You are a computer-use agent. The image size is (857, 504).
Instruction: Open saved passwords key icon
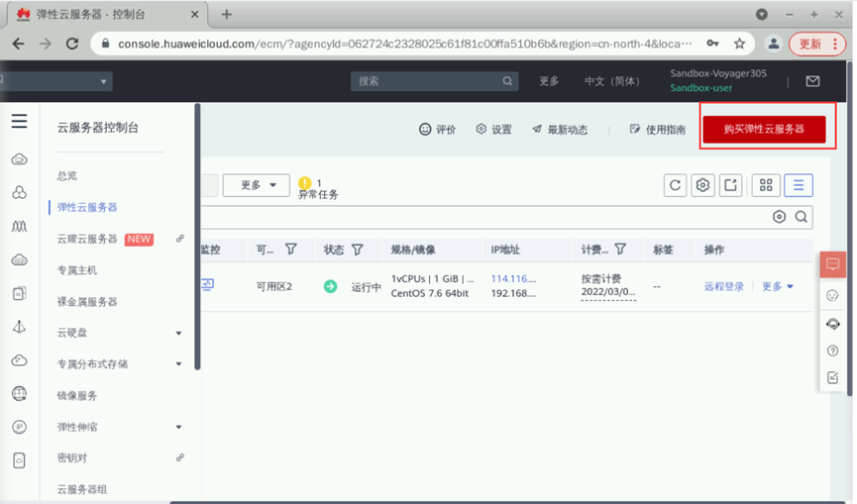(712, 44)
